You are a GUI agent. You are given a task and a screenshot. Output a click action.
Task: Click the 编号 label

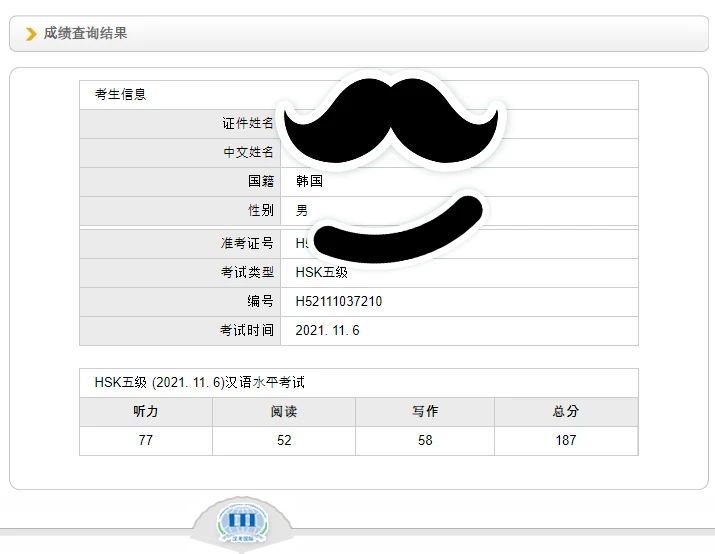pyautogui.click(x=260, y=301)
